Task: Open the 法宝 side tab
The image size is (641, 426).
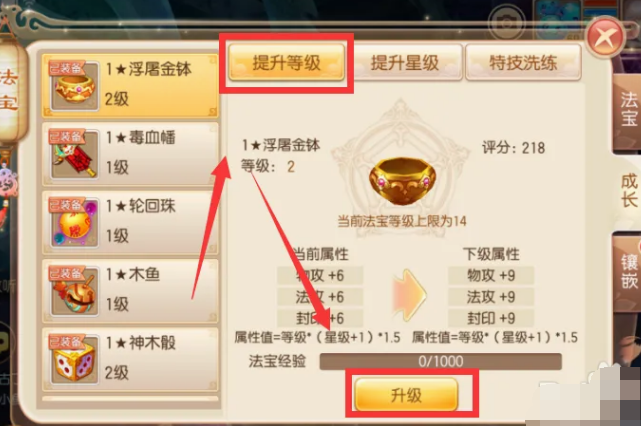Action: click(629, 109)
